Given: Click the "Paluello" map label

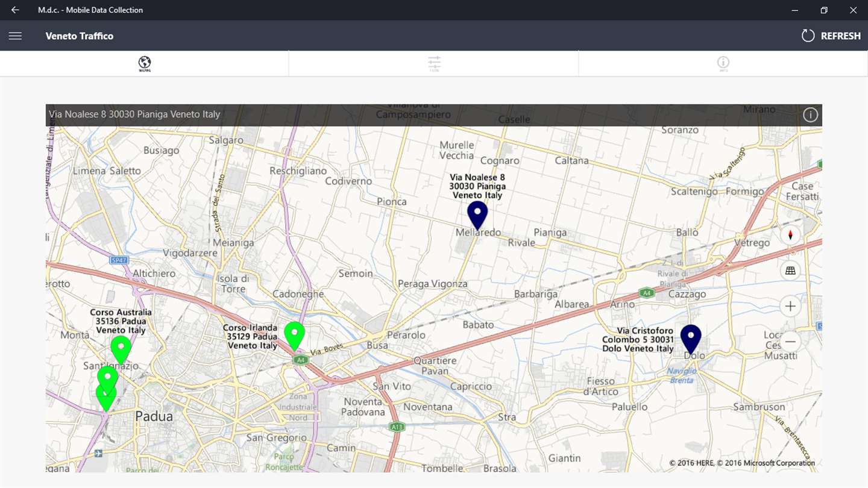Looking at the screenshot, I should pyautogui.click(x=629, y=407).
